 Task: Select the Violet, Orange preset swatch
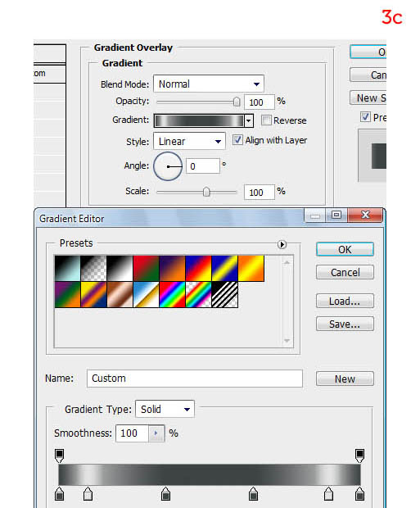point(172,268)
